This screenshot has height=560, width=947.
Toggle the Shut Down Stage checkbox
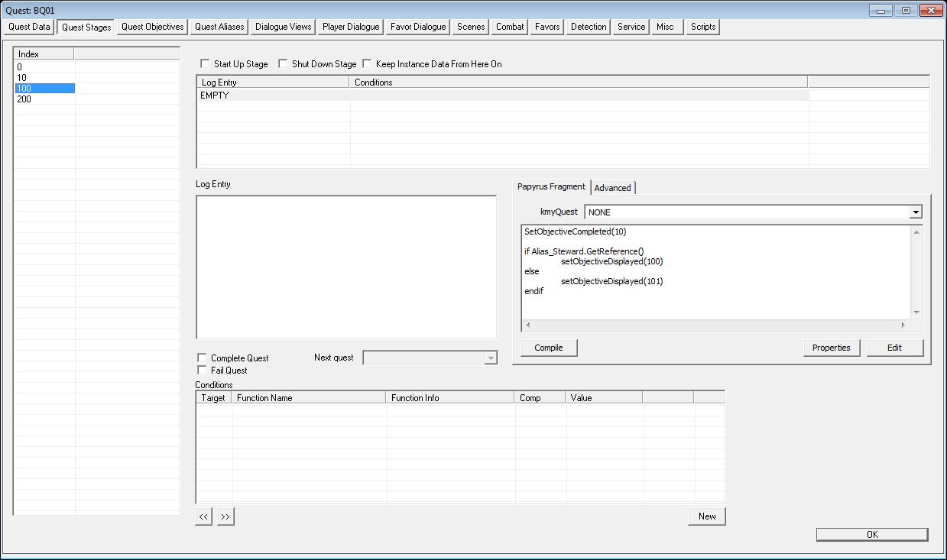coord(284,64)
